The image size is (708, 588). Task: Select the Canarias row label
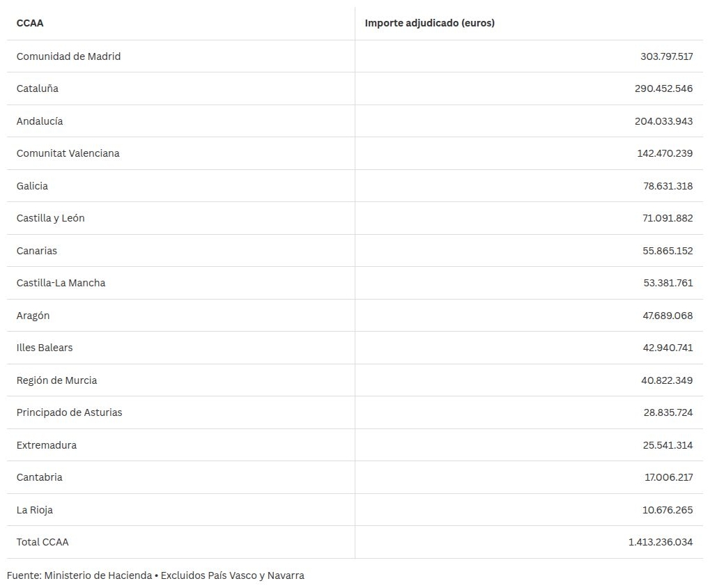36,250
